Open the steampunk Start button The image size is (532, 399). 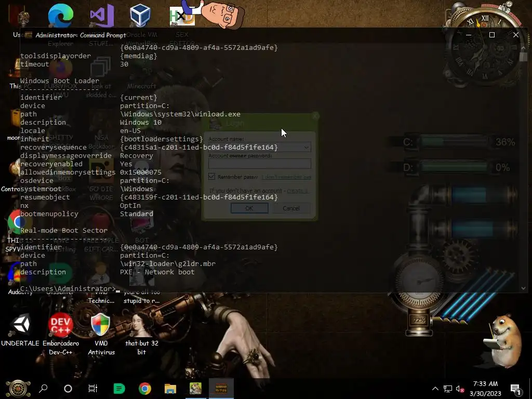(18, 389)
